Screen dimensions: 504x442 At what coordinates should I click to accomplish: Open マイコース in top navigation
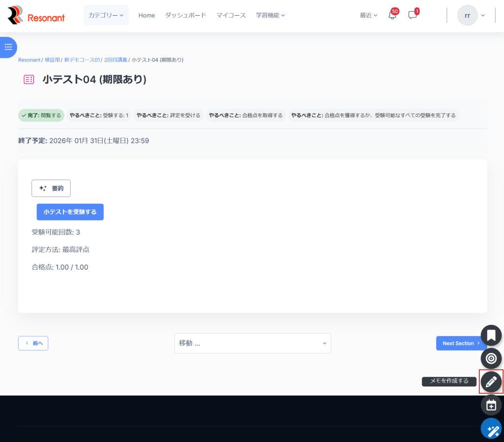coord(231,15)
